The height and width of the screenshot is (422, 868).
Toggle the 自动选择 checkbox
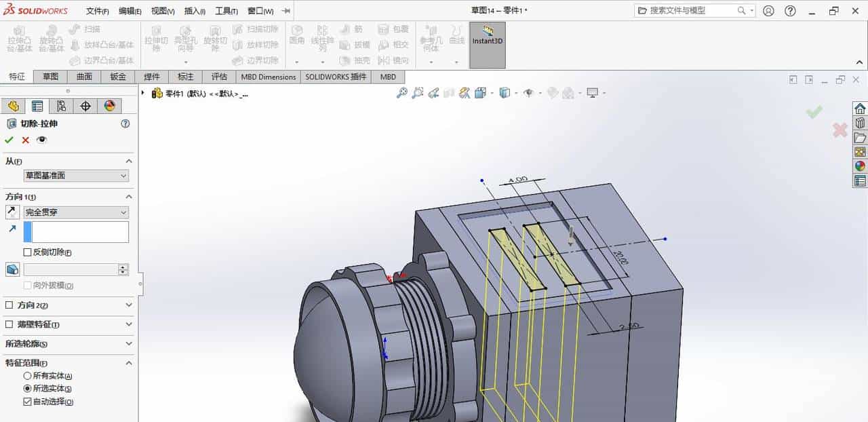click(27, 400)
